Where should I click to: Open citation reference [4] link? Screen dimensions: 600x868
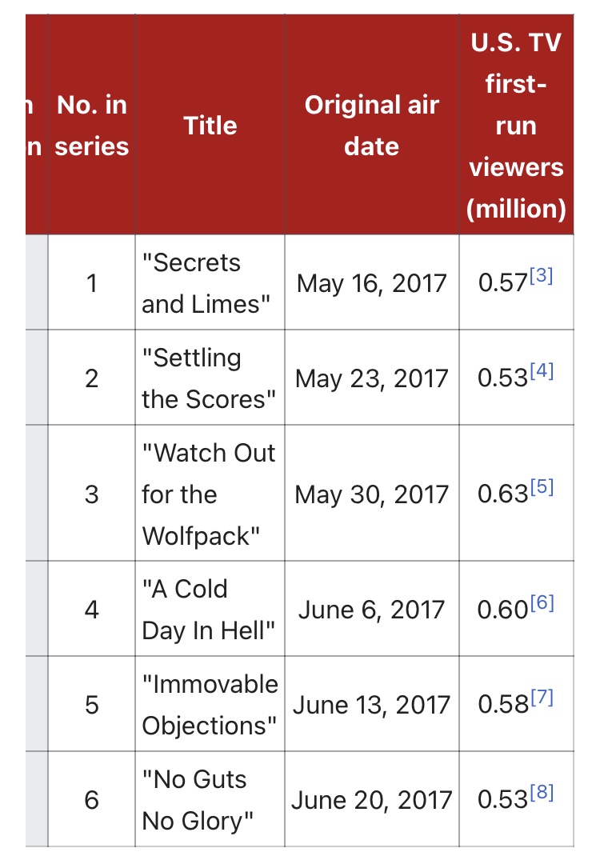(x=542, y=370)
